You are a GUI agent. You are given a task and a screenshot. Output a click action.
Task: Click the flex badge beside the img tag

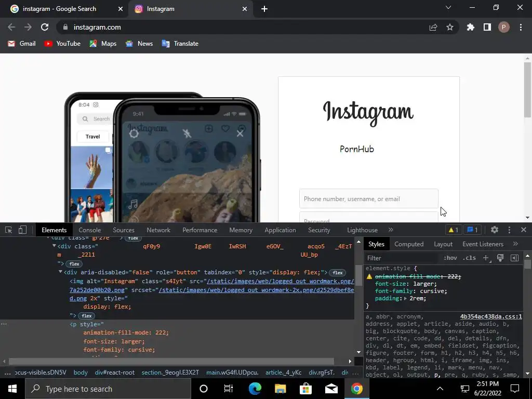click(x=87, y=315)
